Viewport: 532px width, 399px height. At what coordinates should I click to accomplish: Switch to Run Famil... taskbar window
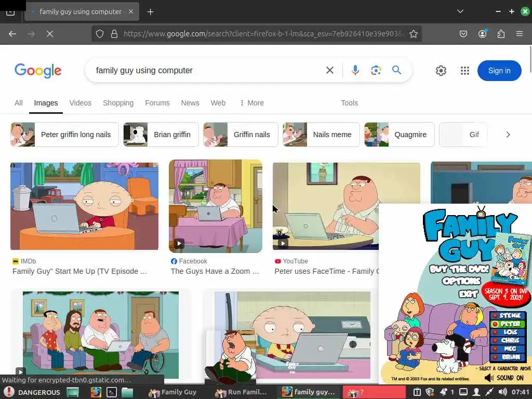tap(242, 392)
